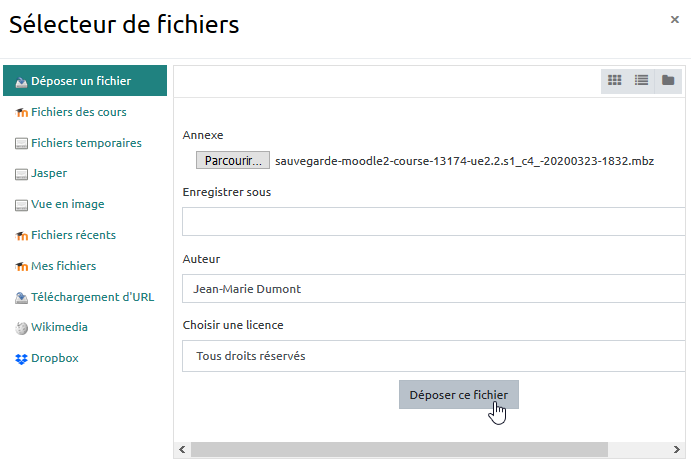This screenshot has width=691, height=469.
Task: Click the Déposer ce fichier button
Action: click(458, 395)
